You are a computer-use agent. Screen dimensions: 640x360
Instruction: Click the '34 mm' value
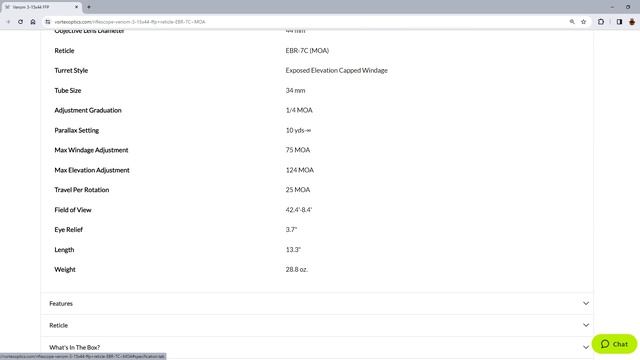click(295, 90)
